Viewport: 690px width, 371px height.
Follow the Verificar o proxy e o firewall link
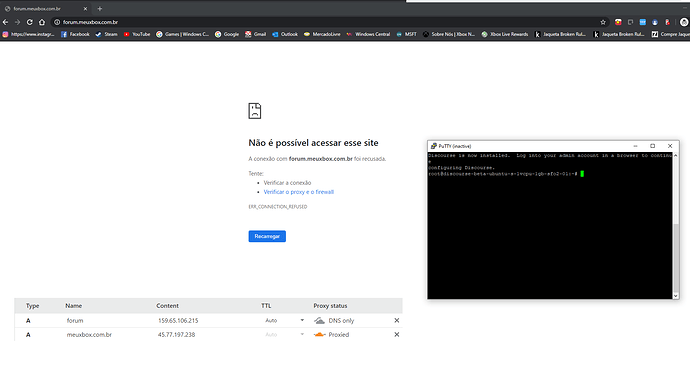pyautogui.click(x=298, y=192)
